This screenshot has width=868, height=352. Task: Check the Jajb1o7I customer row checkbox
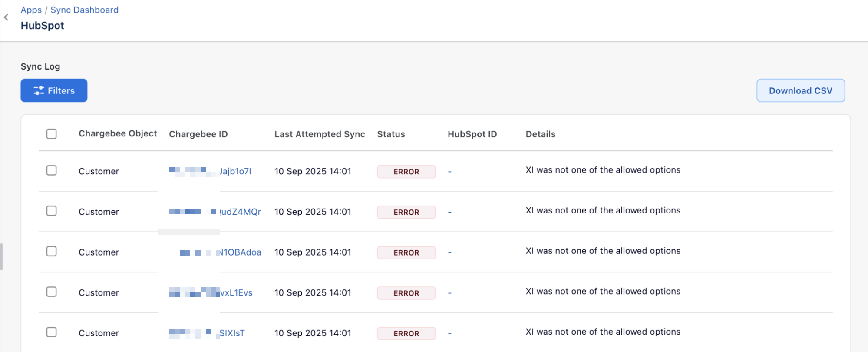click(x=52, y=170)
